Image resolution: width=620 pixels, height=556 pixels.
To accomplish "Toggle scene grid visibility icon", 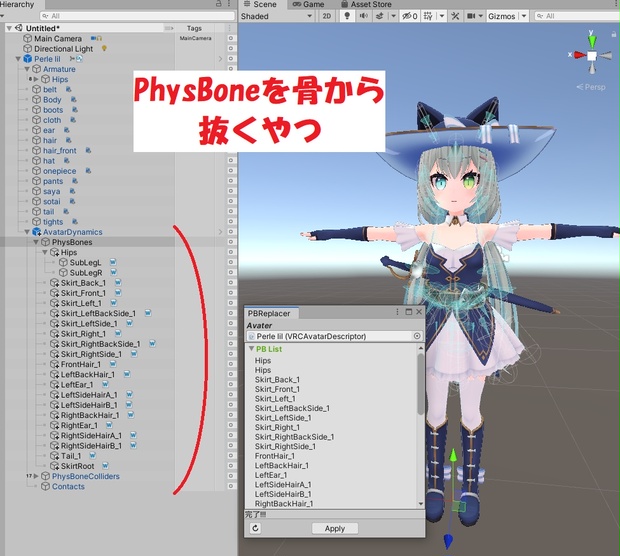I will point(428,16).
